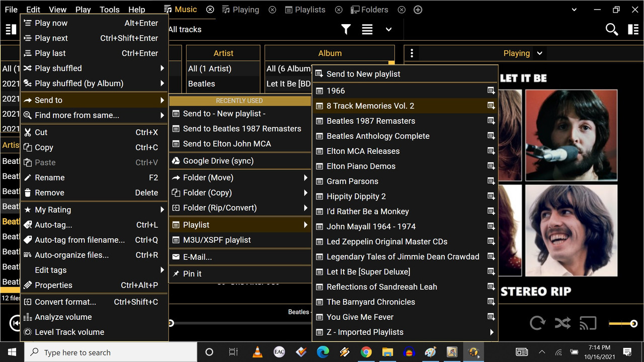Expand Play shuffled (by Album) submenu
The width and height of the screenshot is (644, 362).
tap(162, 83)
